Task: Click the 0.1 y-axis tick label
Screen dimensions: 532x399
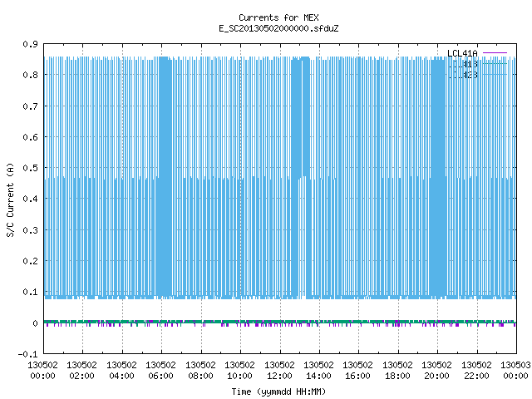Action: tap(30, 292)
